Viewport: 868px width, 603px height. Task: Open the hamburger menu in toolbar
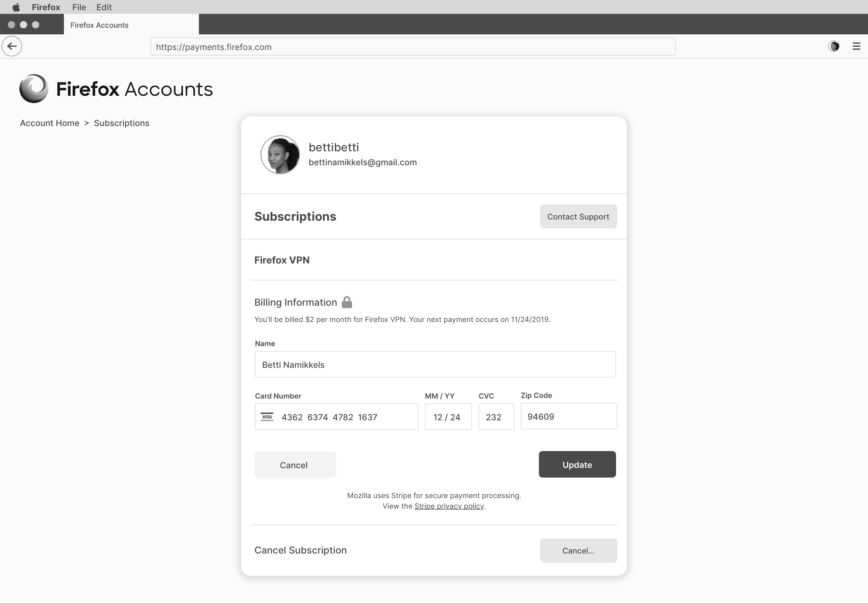(x=856, y=46)
